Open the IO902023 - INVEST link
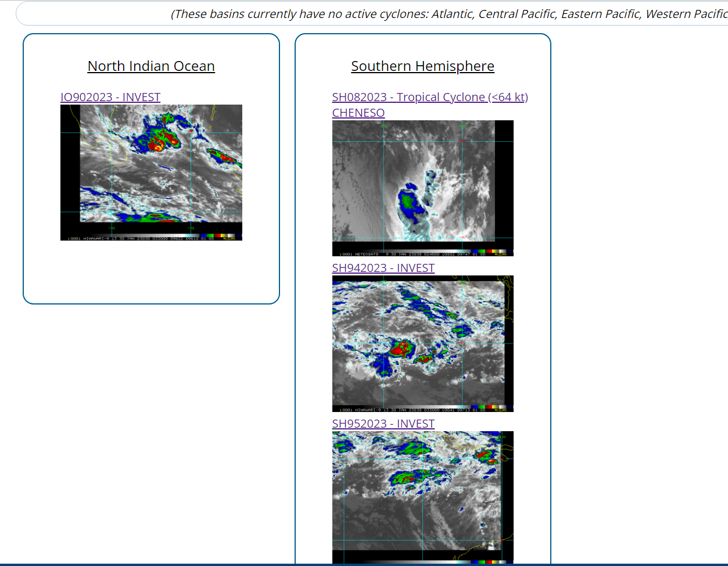 tap(110, 97)
